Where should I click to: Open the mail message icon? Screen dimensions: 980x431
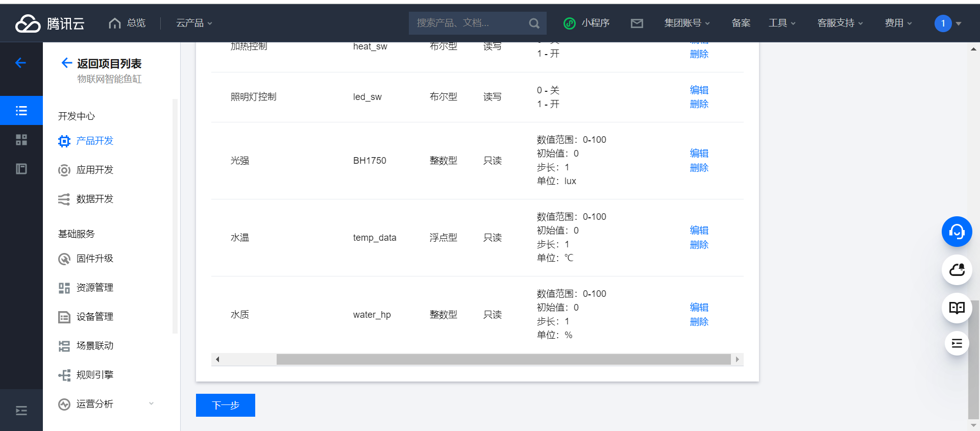tap(636, 23)
